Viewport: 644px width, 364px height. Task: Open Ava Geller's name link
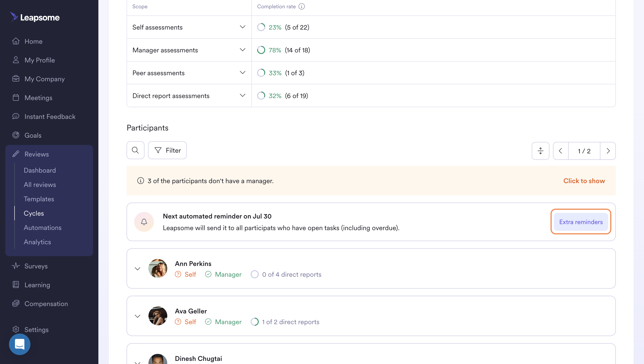191,311
